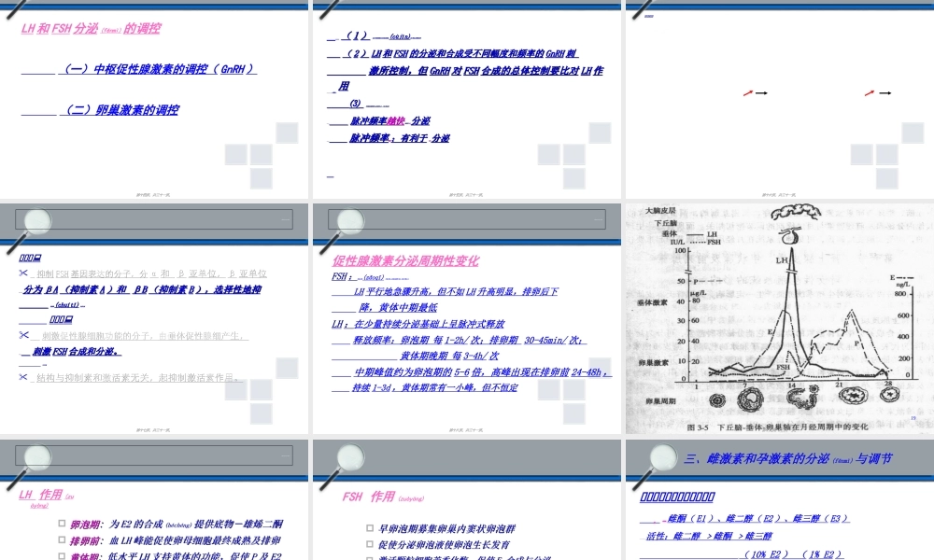This screenshot has height=560, width=934.
Task: Click the right black arrow on the blank slide
Action: click(x=884, y=93)
